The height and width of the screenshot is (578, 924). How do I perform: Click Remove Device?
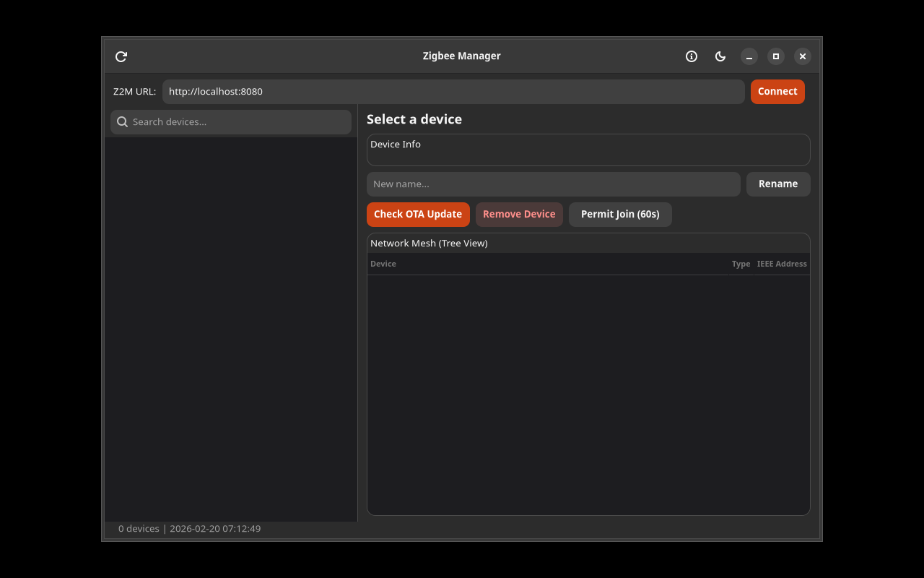pos(519,214)
